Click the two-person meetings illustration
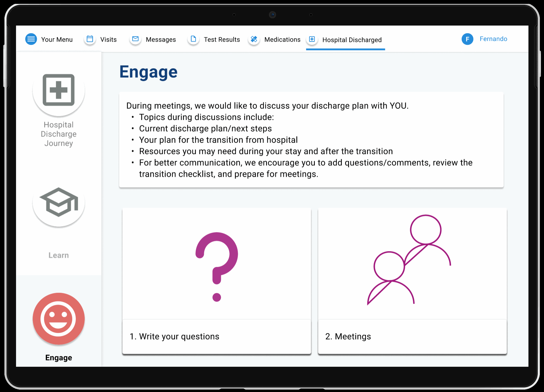The image size is (544, 392). coord(409,260)
